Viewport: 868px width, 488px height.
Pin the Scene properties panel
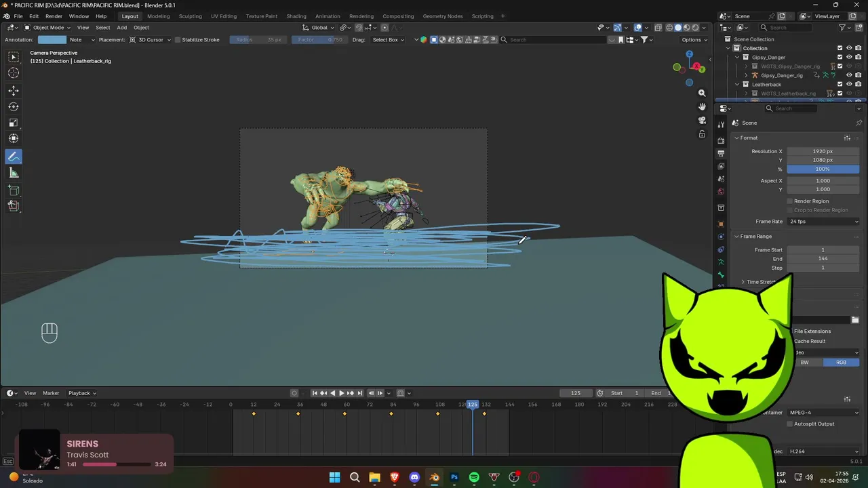pyautogui.click(x=859, y=123)
